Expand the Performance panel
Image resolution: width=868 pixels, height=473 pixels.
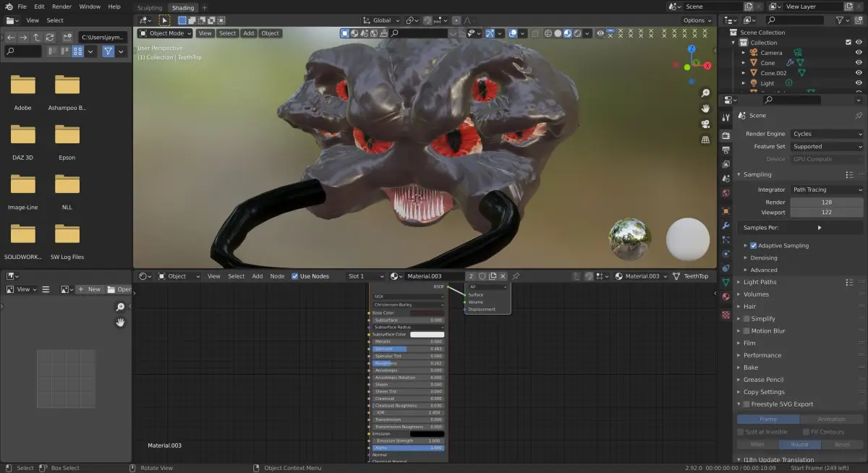pyautogui.click(x=762, y=355)
